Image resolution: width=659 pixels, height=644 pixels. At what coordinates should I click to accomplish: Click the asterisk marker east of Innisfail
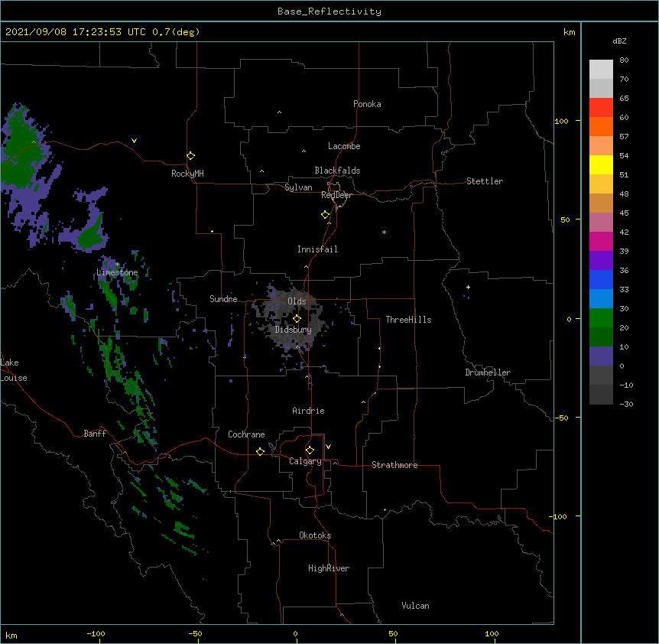384,232
